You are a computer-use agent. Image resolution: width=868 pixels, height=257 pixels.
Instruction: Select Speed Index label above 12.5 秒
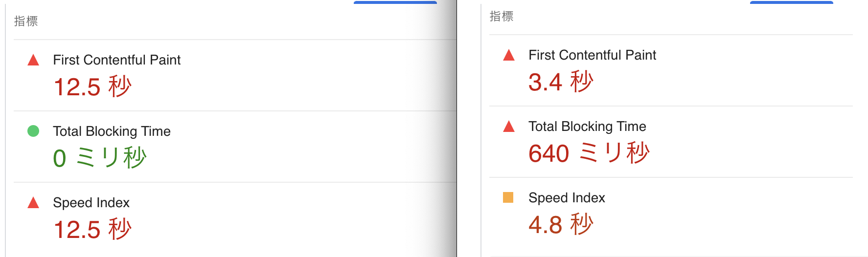(91, 203)
